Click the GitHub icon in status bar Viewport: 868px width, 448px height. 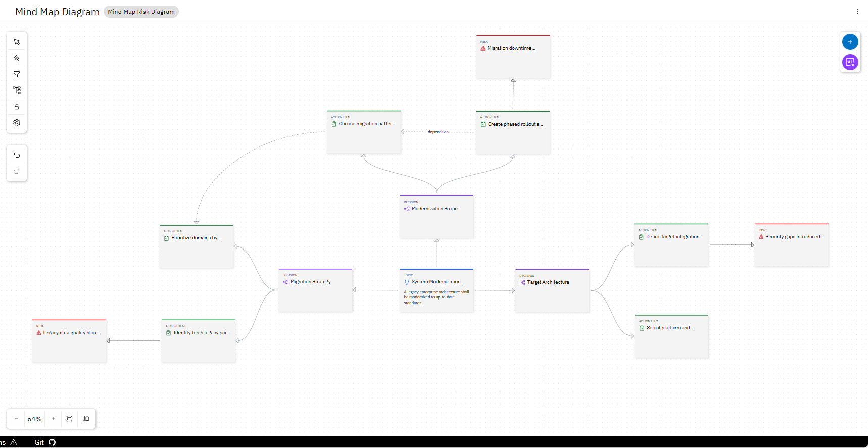[52, 442]
